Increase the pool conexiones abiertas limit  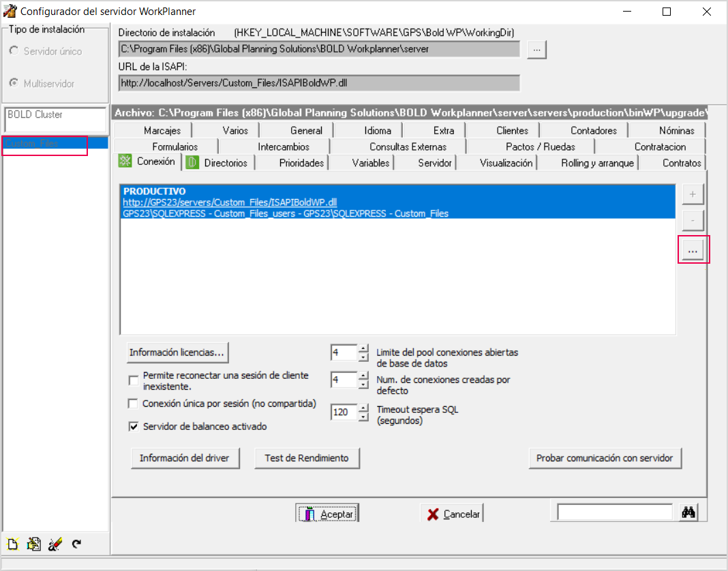tap(363, 348)
